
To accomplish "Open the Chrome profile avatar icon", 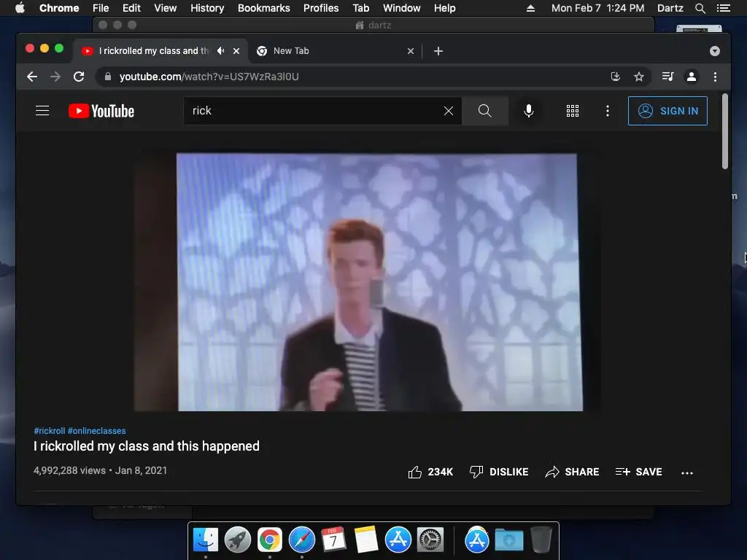I will click(x=692, y=77).
